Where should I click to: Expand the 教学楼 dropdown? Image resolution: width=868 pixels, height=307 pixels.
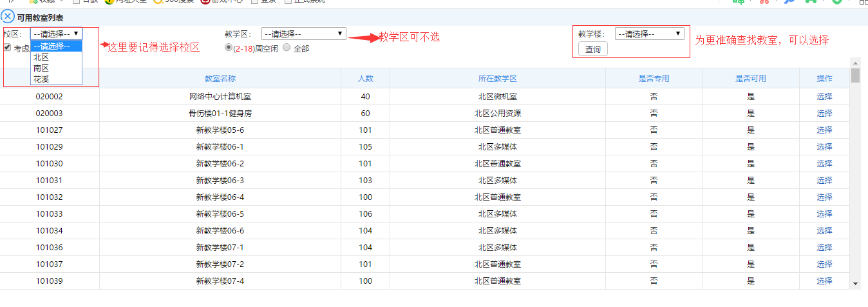tap(649, 34)
